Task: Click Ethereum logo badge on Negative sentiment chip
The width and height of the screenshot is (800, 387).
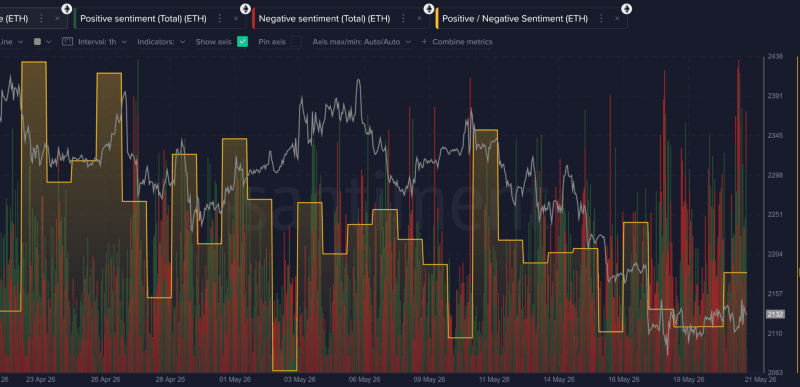Action: (429, 9)
